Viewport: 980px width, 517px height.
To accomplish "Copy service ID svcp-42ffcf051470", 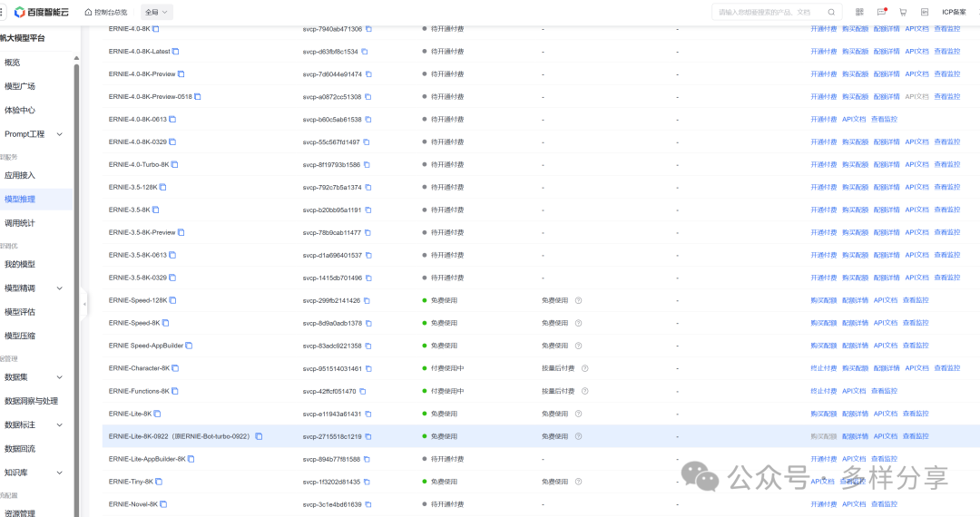I will pyautogui.click(x=364, y=392).
